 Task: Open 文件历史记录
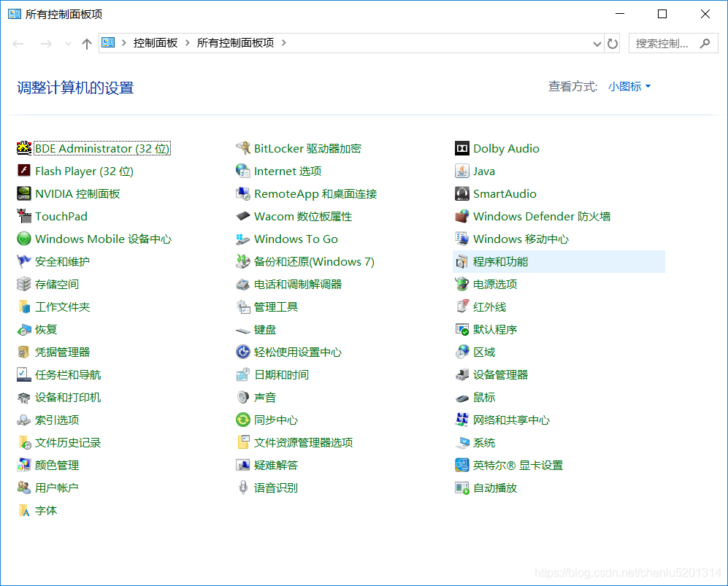pos(68,443)
